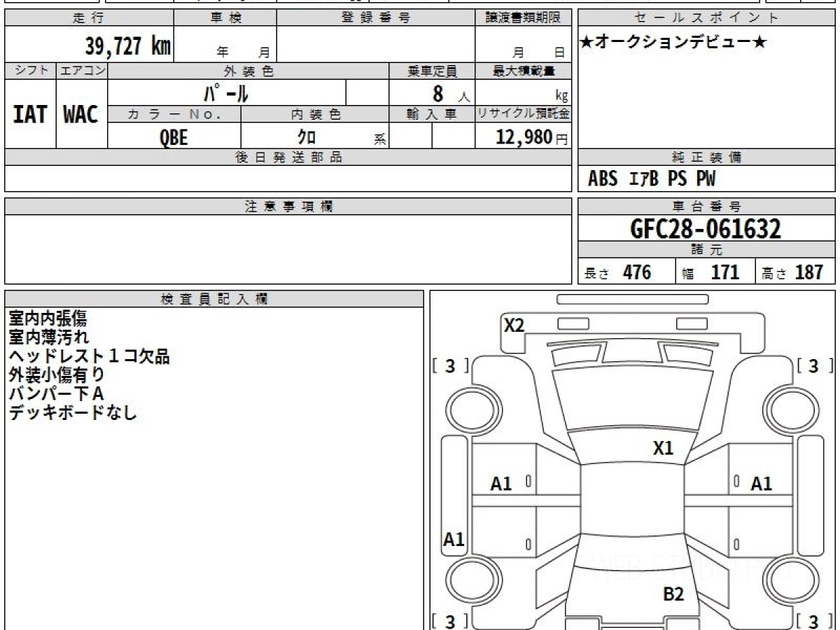Image resolution: width=840 pixels, height=630 pixels.
Task: Select the B2 dent marker on the diagram
Action: click(673, 594)
